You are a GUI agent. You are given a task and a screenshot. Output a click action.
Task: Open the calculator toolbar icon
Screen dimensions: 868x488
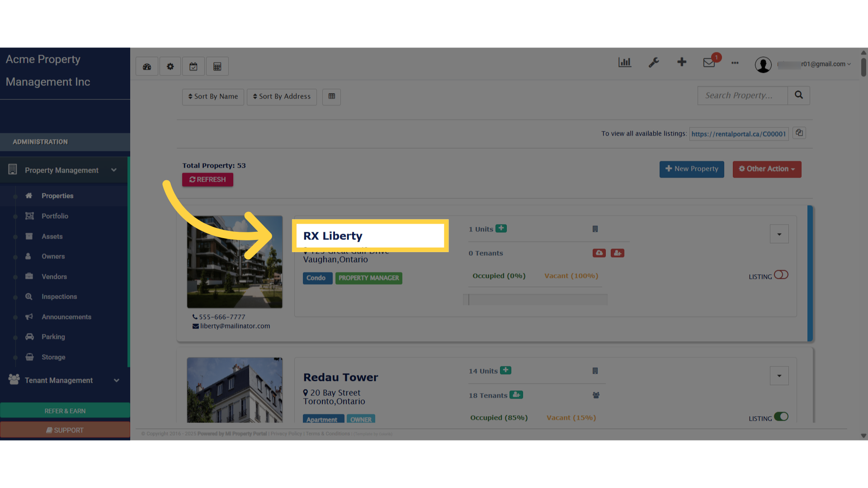pos(217,66)
